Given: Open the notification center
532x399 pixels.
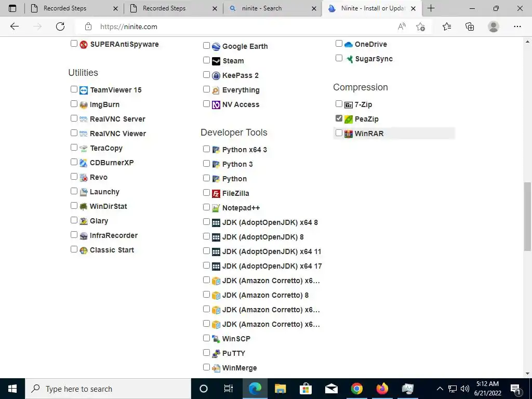Looking at the screenshot, I should click(x=516, y=389).
